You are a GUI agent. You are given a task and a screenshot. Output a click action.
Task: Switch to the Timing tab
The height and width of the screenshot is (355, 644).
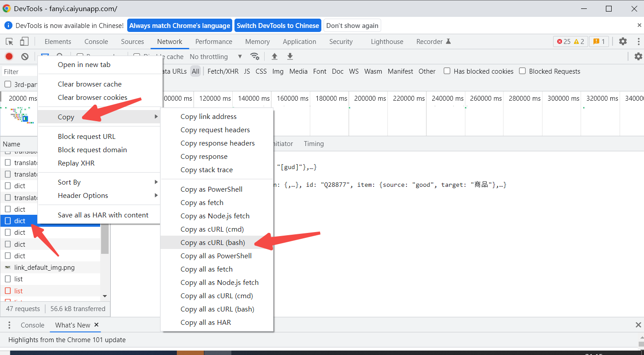(x=314, y=144)
